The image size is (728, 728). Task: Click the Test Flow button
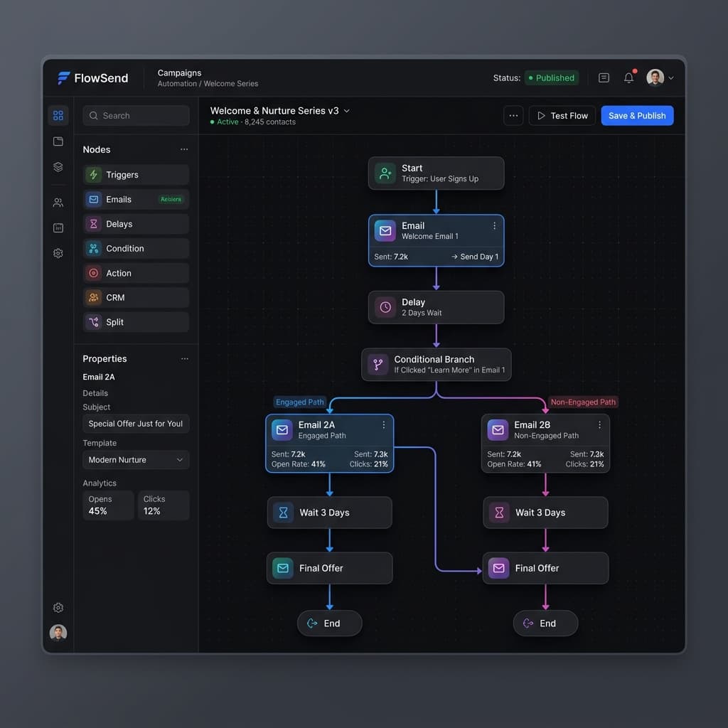tap(562, 116)
